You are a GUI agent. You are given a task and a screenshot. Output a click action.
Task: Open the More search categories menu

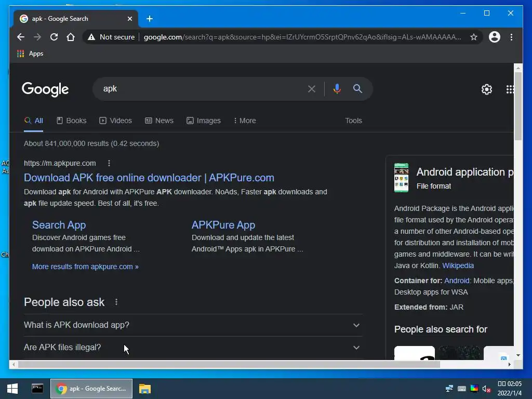coord(245,121)
